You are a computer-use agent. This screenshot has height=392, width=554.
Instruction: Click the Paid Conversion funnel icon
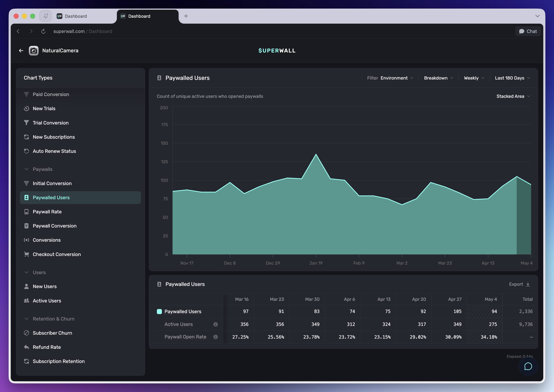pos(26,94)
